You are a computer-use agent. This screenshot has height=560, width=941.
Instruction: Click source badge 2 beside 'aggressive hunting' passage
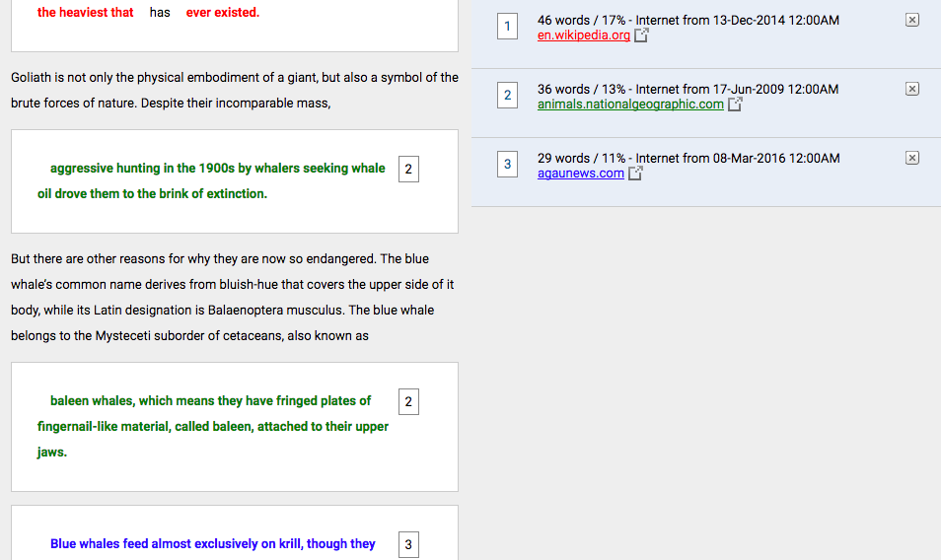pos(408,169)
